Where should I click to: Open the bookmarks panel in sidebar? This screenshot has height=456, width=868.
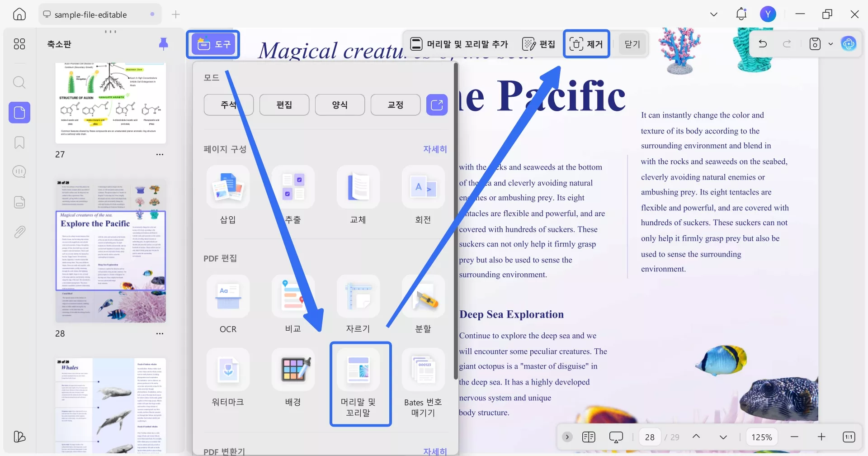pyautogui.click(x=19, y=142)
